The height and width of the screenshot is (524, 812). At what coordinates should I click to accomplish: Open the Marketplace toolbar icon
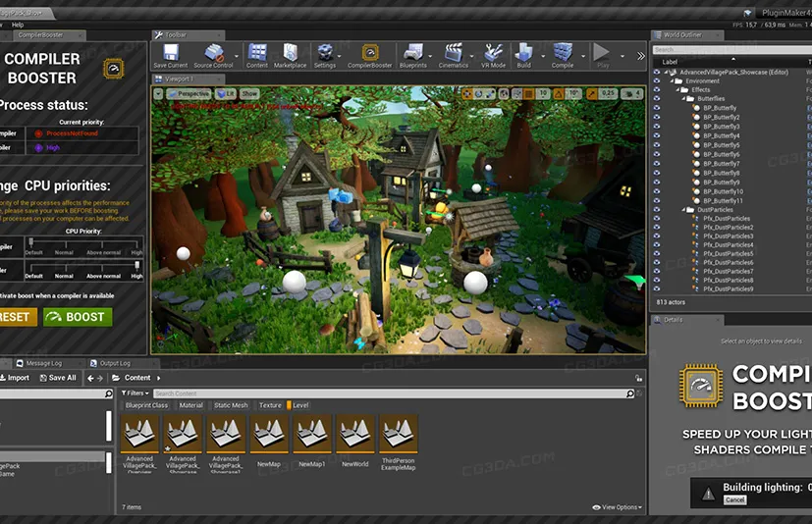click(290, 56)
